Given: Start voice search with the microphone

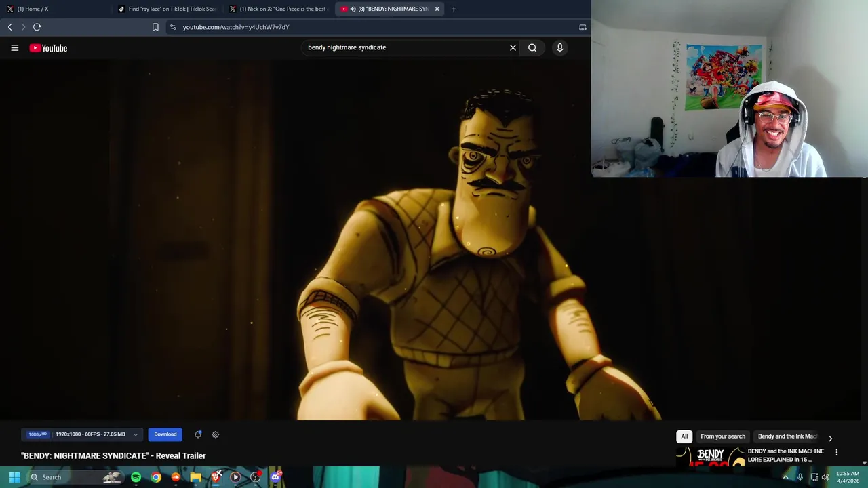Looking at the screenshot, I should coord(559,47).
